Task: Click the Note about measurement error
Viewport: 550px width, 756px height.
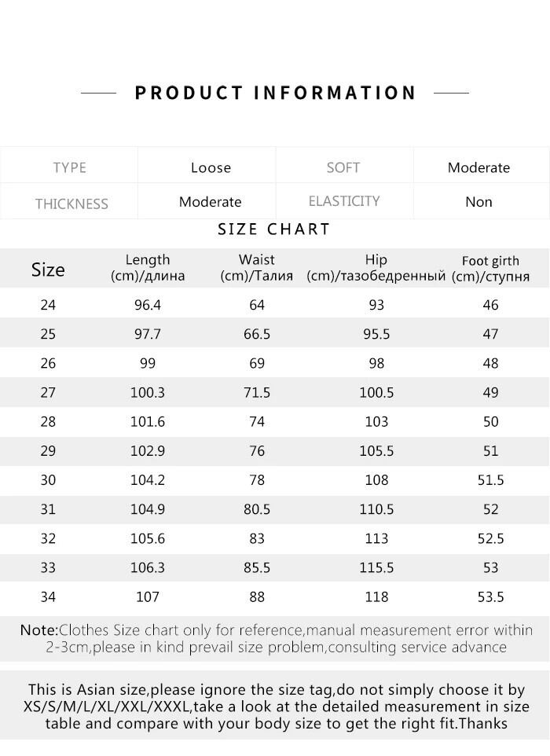Action: point(276,639)
